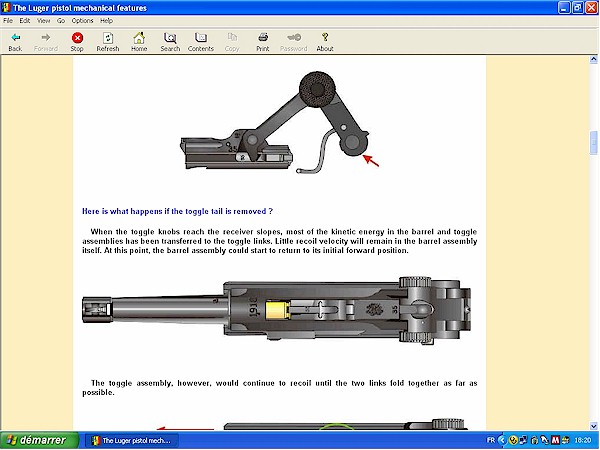Print the current page

263,42
